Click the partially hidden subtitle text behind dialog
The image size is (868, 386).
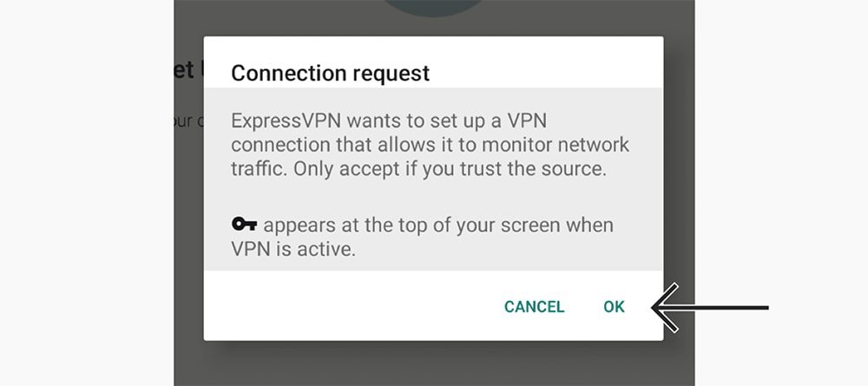coord(183,121)
